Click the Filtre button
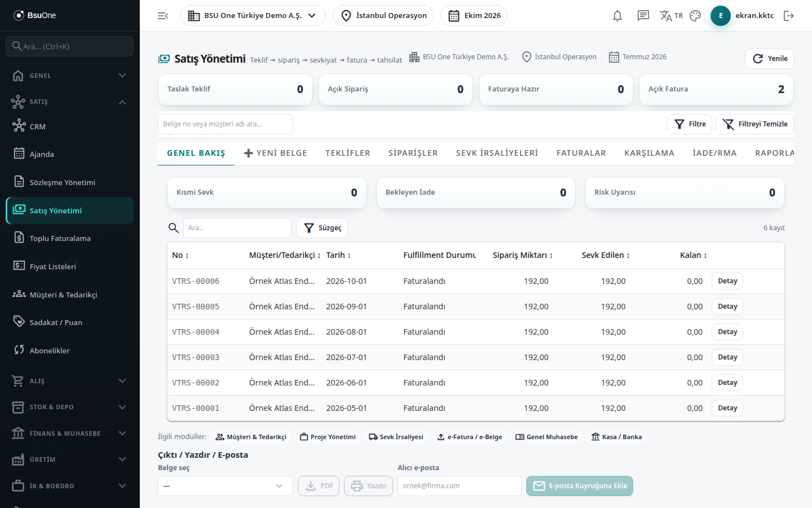The height and width of the screenshot is (508, 812). point(690,124)
